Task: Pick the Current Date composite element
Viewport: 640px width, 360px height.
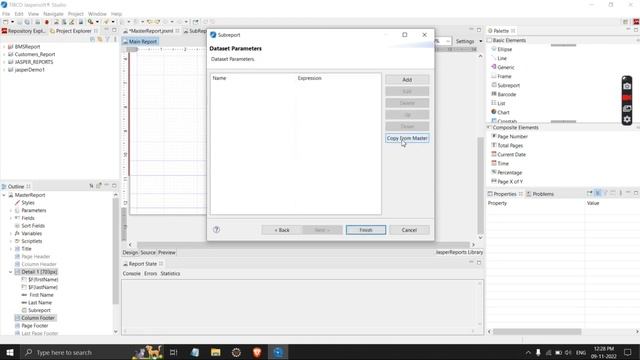Action: coord(511,154)
